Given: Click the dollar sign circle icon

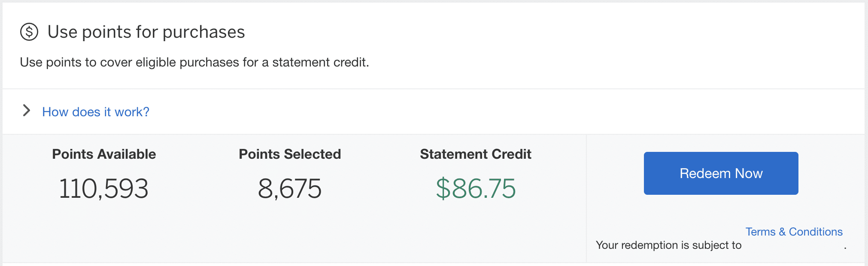Looking at the screenshot, I should (29, 32).
